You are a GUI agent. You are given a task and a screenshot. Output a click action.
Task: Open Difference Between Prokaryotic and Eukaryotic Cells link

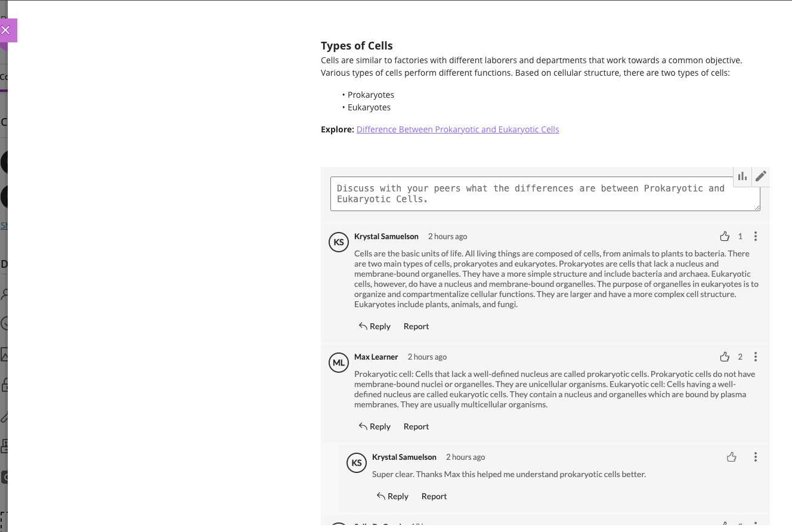point(457,129)
